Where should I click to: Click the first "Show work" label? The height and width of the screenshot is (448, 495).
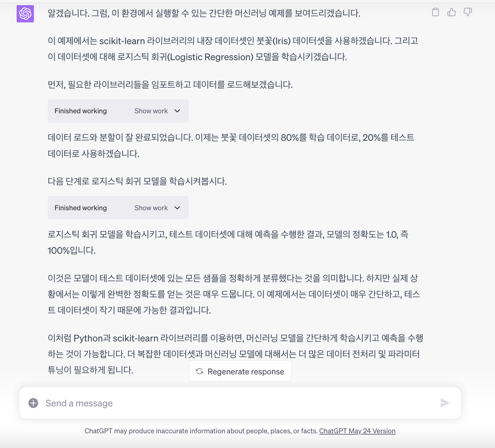(x=151, y=111)
